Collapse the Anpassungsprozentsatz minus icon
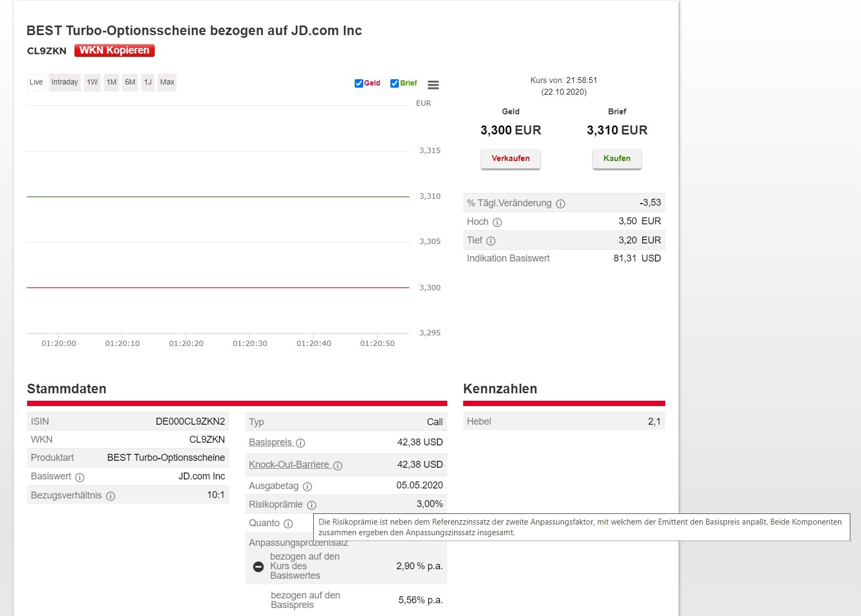Image resolution: width=861 pixels, height=616 pixels. (258, 567)
